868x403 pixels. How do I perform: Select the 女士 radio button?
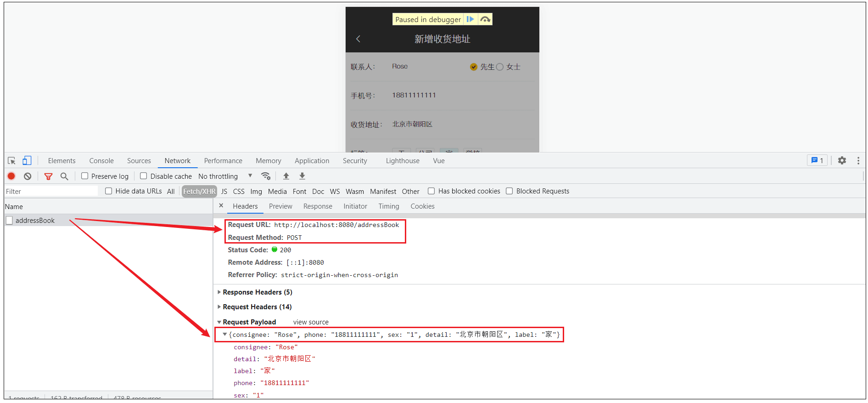tap(500, 67)
